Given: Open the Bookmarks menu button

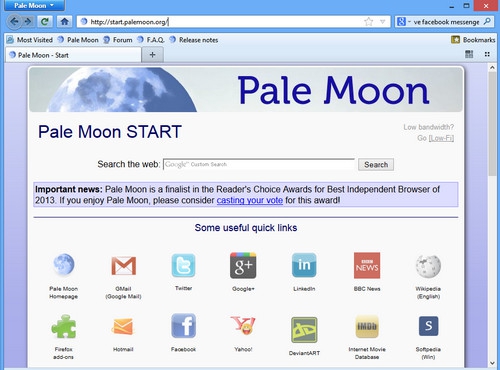Looking at the screenshot, I should [x=473, y=40].
